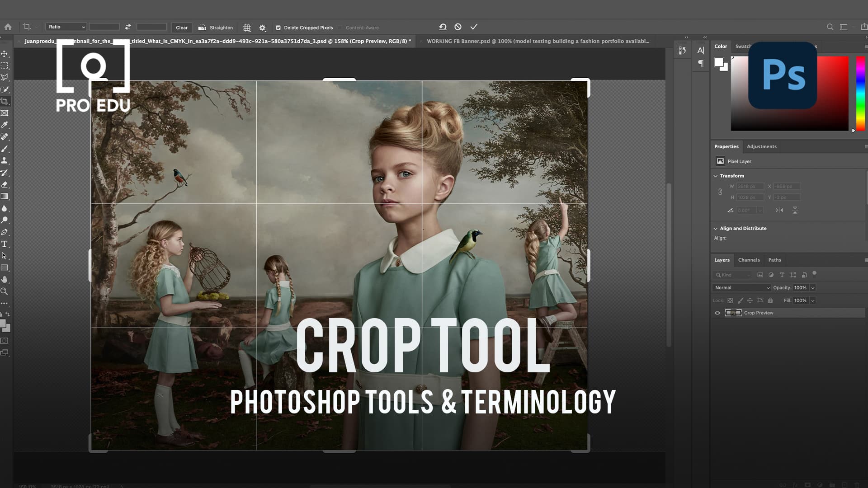
Task: Switch to the Channels tab
Action: (749, 260)
